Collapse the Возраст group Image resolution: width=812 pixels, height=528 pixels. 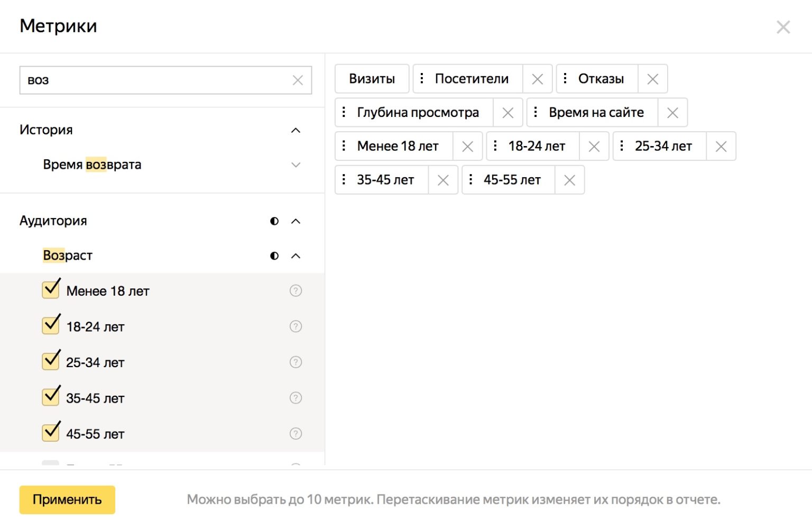(296, 256)
